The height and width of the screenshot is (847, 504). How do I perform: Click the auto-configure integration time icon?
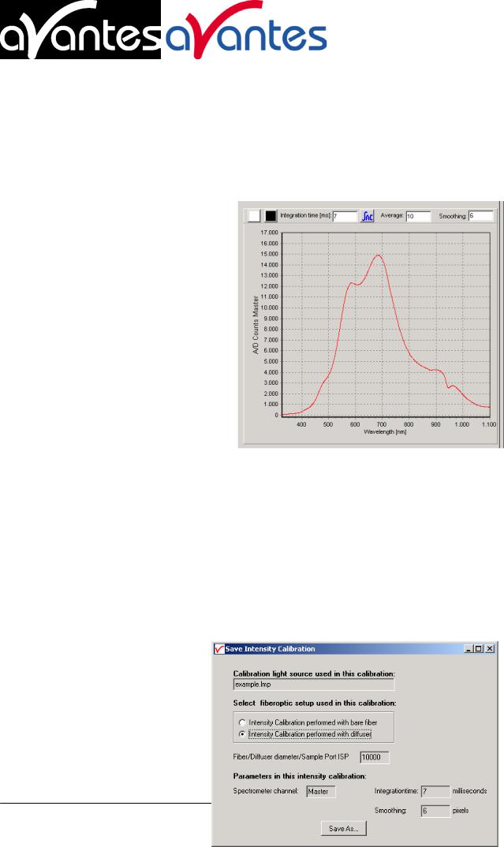point(368,216)
